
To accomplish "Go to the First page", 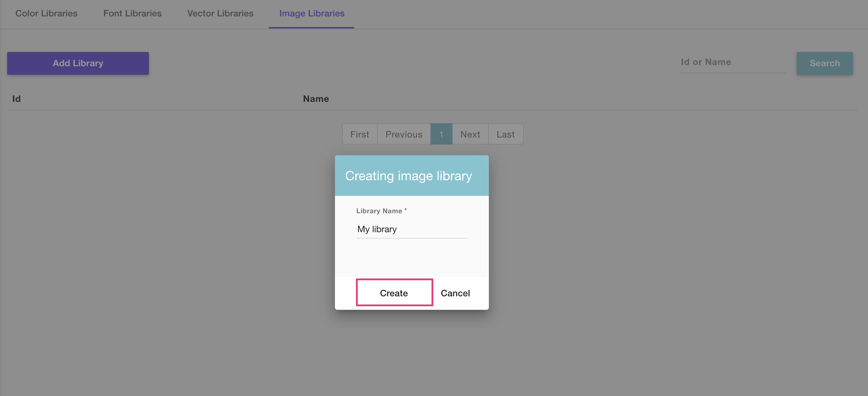I will click(x=360, y=134).
